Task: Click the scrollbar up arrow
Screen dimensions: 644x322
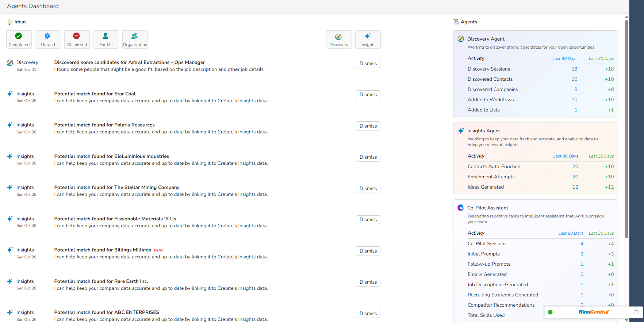Action: [x=627, y=17]
